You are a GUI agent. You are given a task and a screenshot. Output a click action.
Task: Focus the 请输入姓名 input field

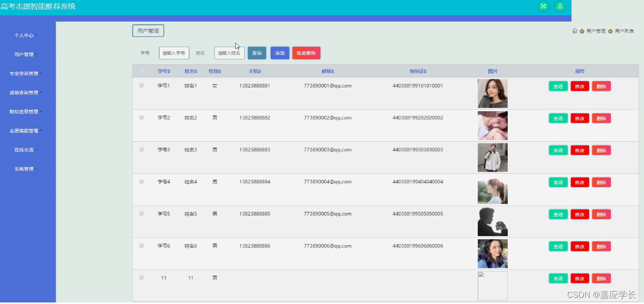pos(229,53)
